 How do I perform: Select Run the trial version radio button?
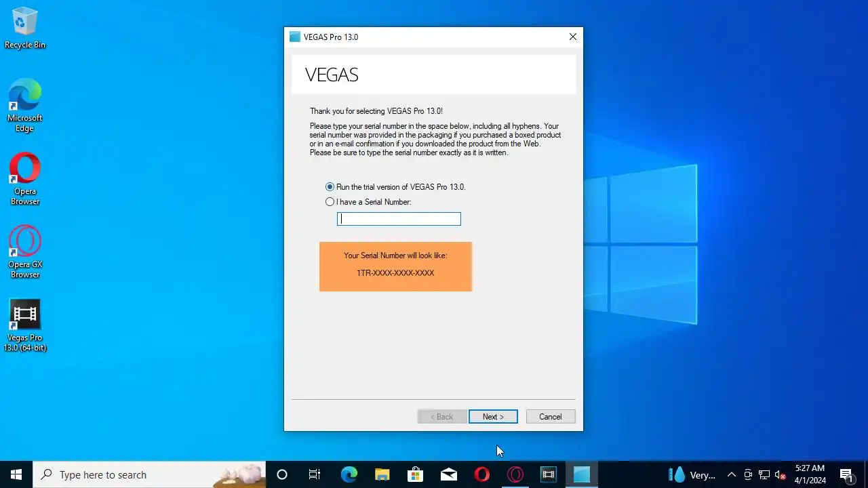click(330, 187)
